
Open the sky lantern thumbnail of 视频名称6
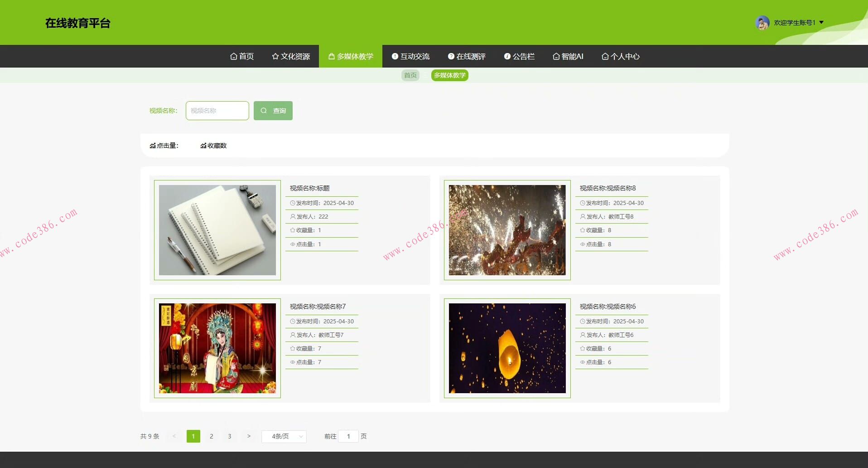click(x=507, y=348)
